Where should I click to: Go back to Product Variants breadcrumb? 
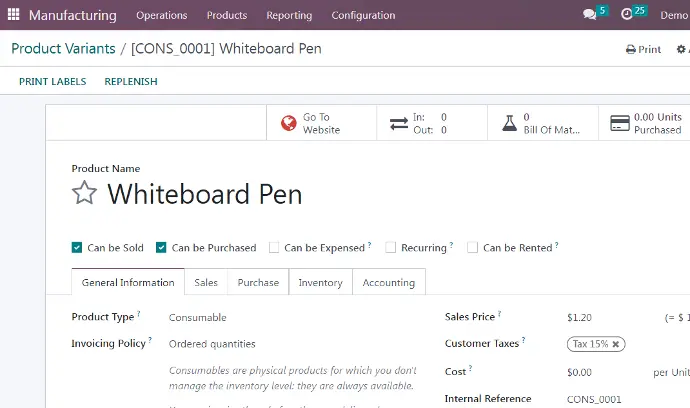62,48
